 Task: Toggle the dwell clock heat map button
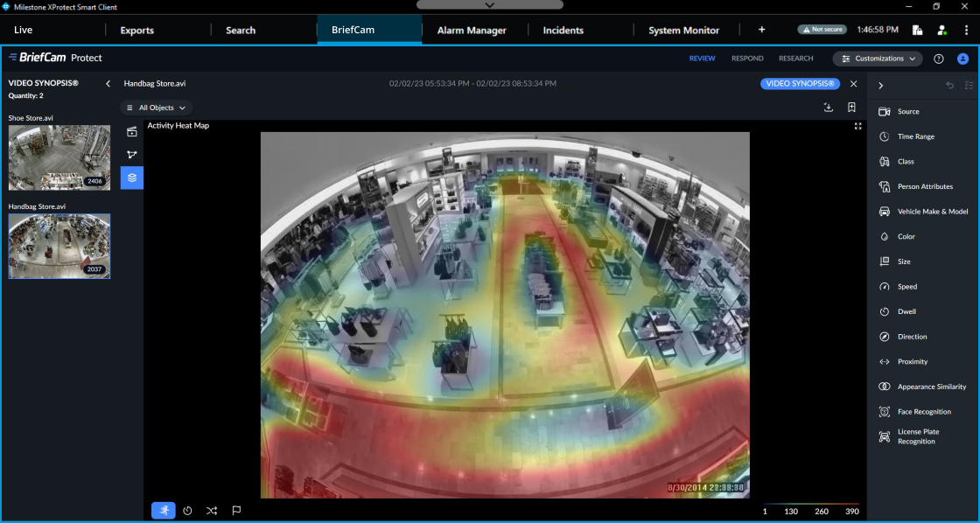[x=187, y=511]
